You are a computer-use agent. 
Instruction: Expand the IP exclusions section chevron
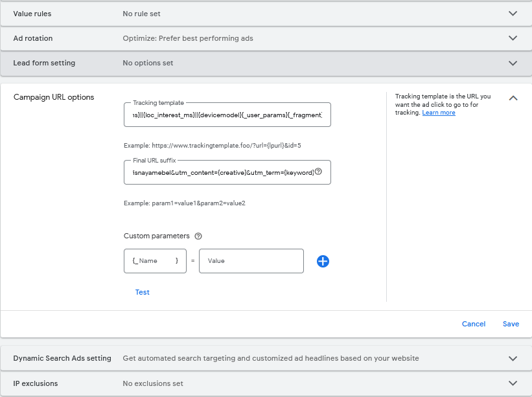(x=513, y=383)
